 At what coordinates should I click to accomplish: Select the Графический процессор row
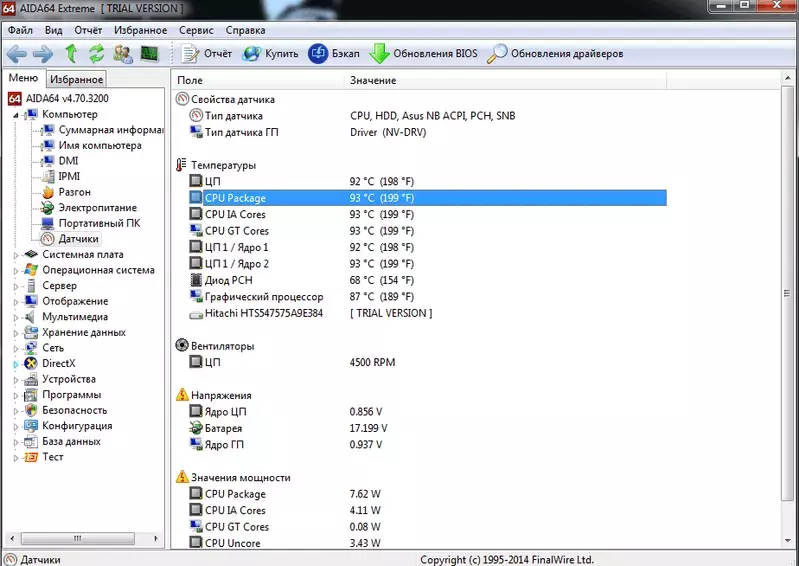coord(427,297)
